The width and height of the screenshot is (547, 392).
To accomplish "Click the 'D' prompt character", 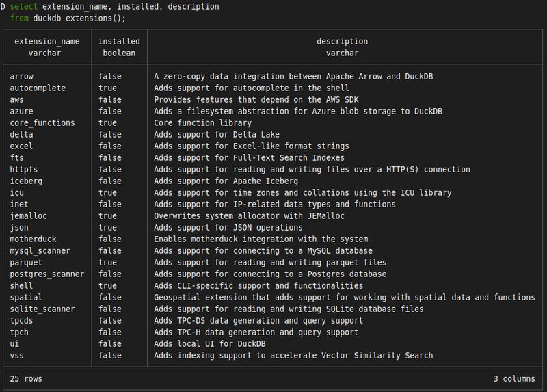I will (3, 7).
